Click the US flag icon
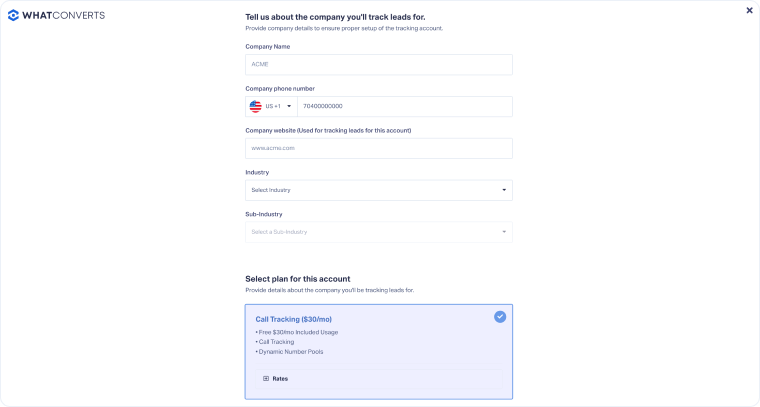This screenshot has height=407, width=760. point(255,106)
